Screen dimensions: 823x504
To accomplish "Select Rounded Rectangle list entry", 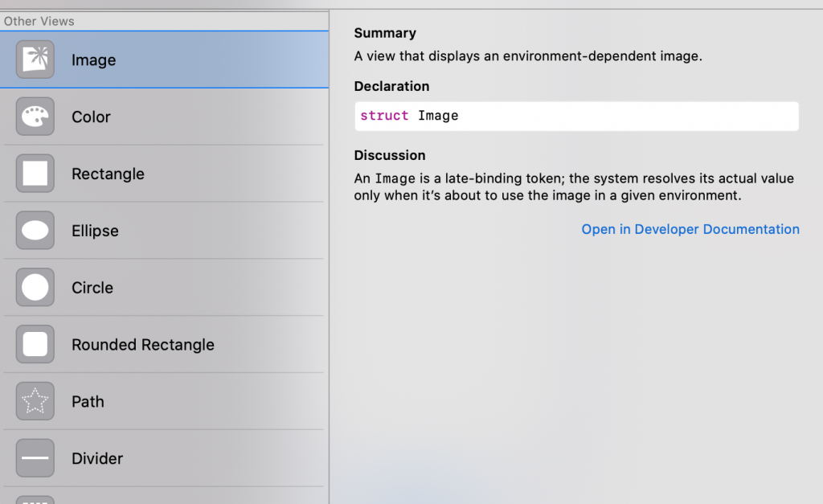I will [143, 345].
